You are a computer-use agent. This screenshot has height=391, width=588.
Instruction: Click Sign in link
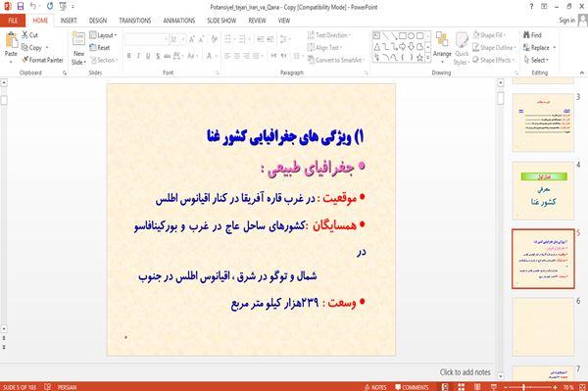point(566,21)
